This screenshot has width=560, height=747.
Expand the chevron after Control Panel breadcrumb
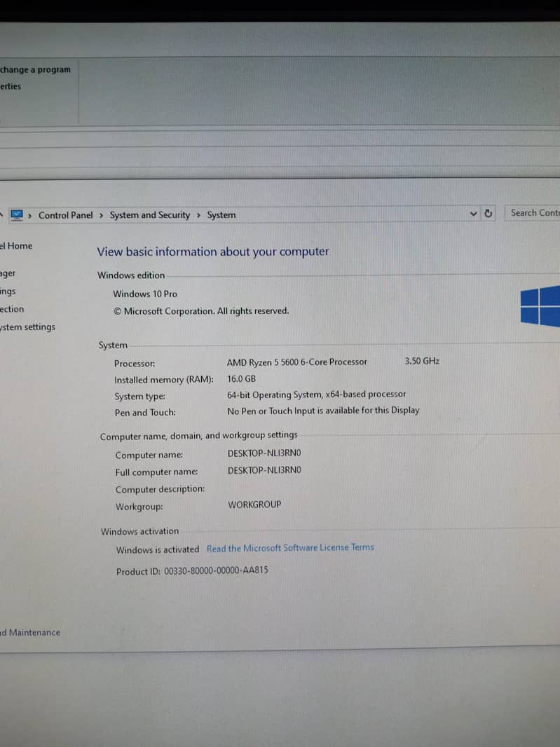101,215
